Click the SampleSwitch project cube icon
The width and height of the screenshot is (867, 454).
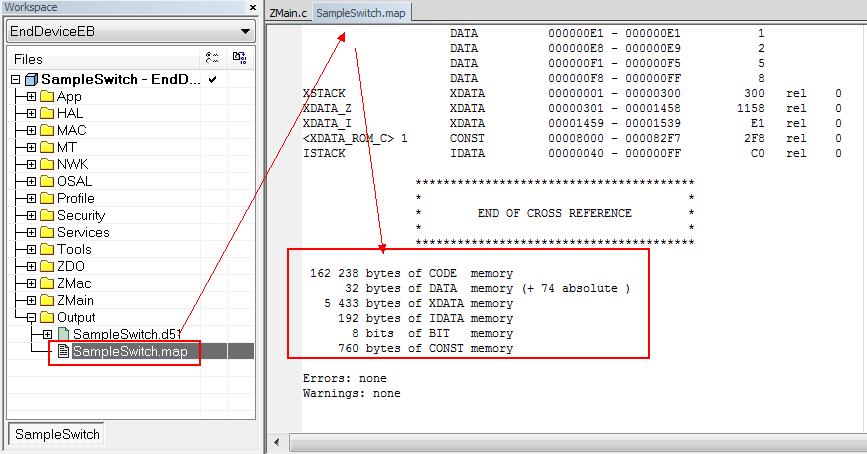31,80
